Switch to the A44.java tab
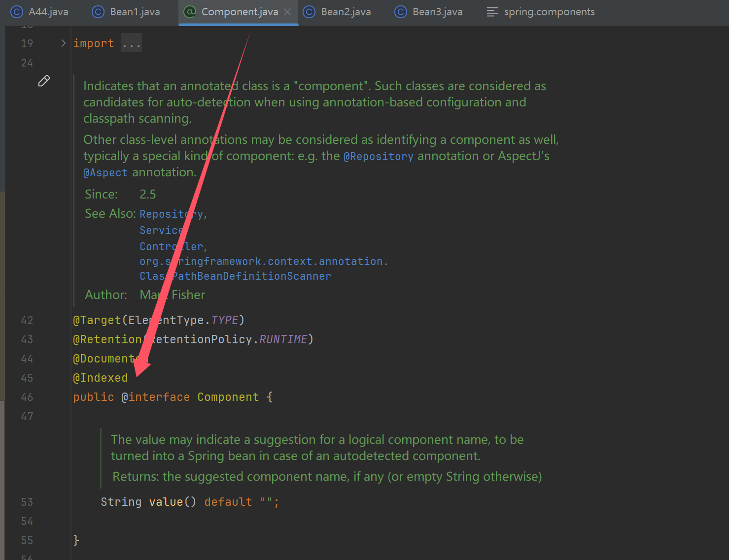This screenshot has height=560, width=729. tap(39, 12)
